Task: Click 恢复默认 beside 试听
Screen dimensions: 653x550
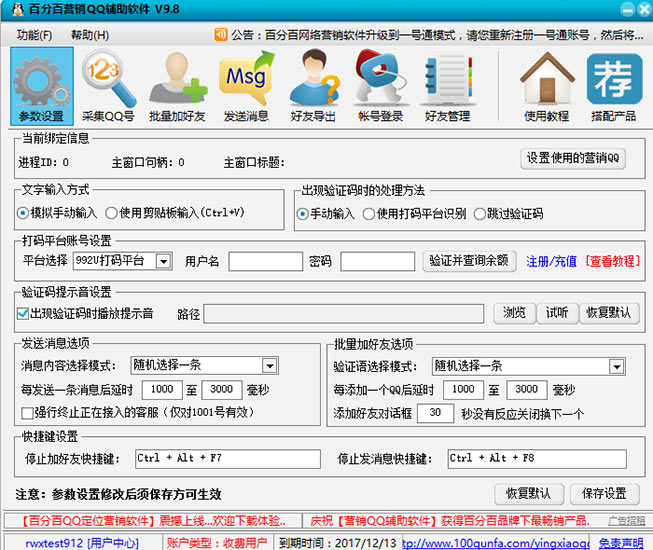Action: click(609, 313)
